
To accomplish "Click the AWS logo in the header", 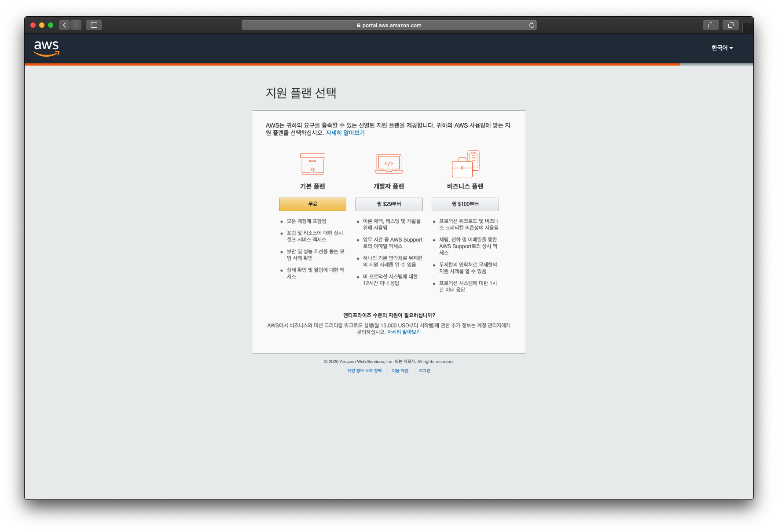I will pos(47,48).
